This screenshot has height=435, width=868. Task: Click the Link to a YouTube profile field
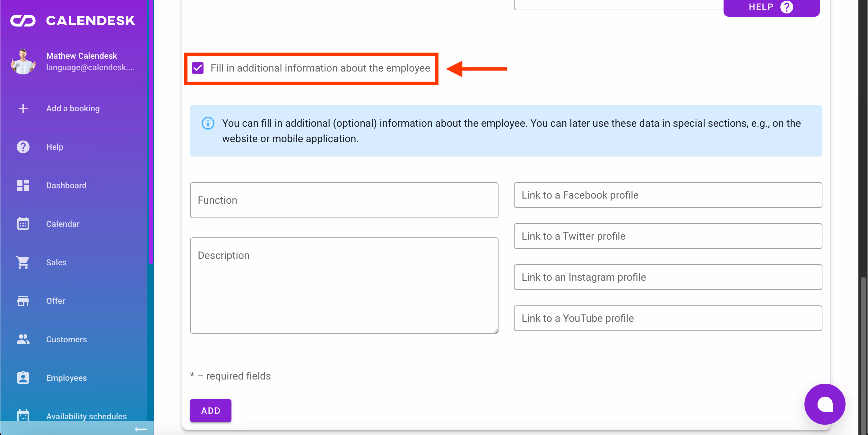coord(667,318)
